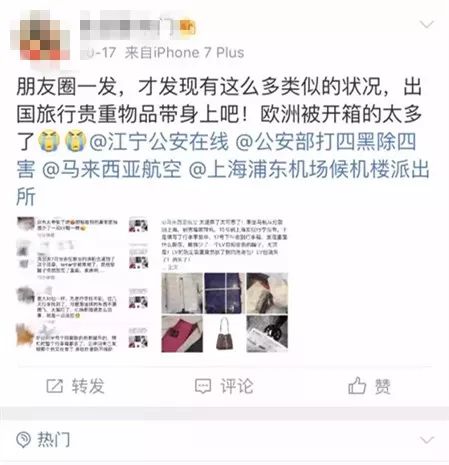
Task: Tap the orange membership badge beside username
Action: [x=188, y=27]
